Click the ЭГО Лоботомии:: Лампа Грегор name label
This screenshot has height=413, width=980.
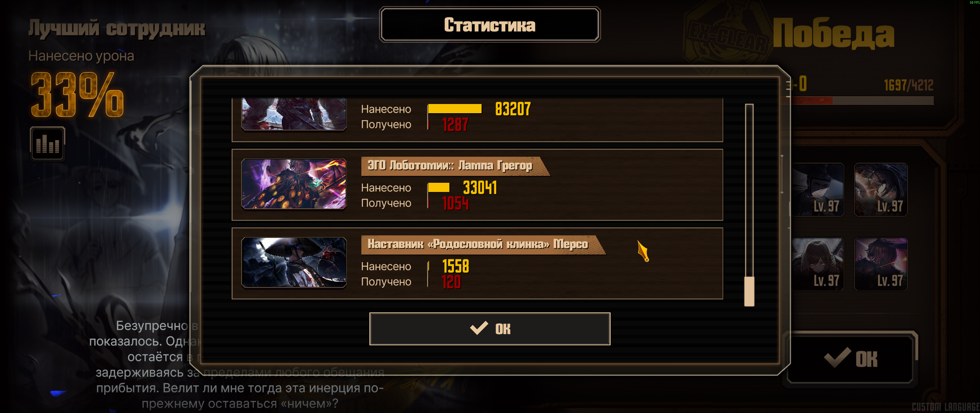click(450, 166)
